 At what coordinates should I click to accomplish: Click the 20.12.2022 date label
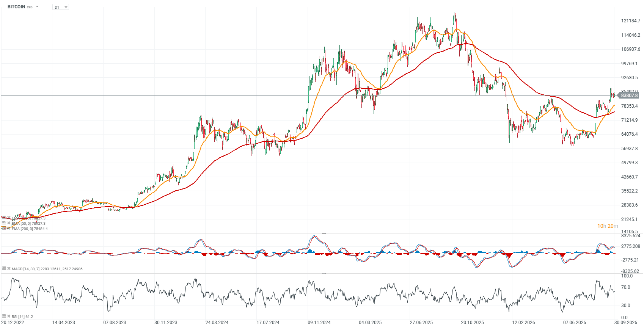[x=13, y=323]
